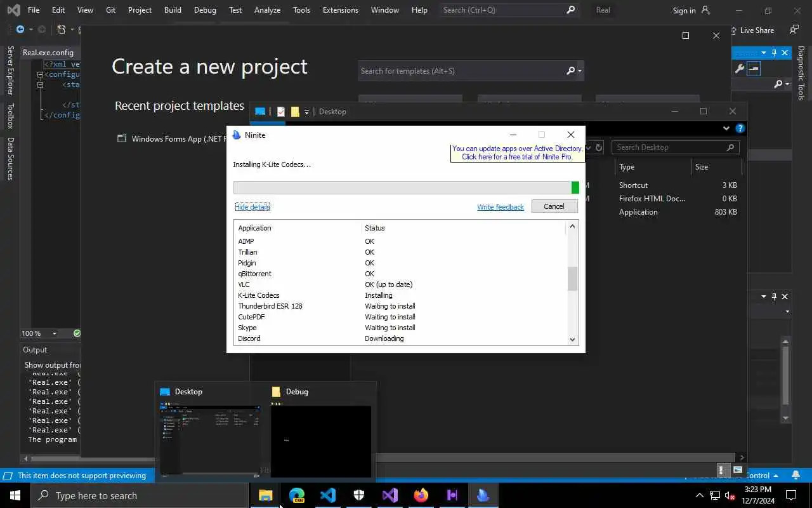
Task: Click the Hide details link
Action: (252, 207)
